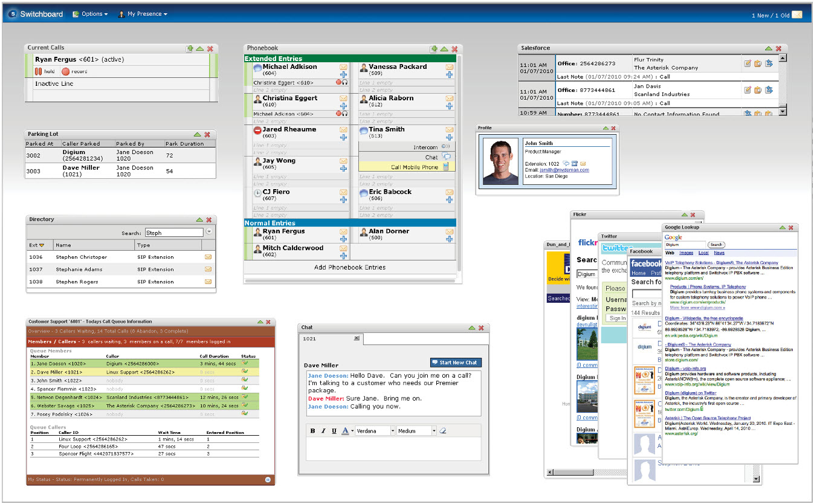Select Stephen Rogers in the Directory
This screenshot has height=504, width=814.
121,282
